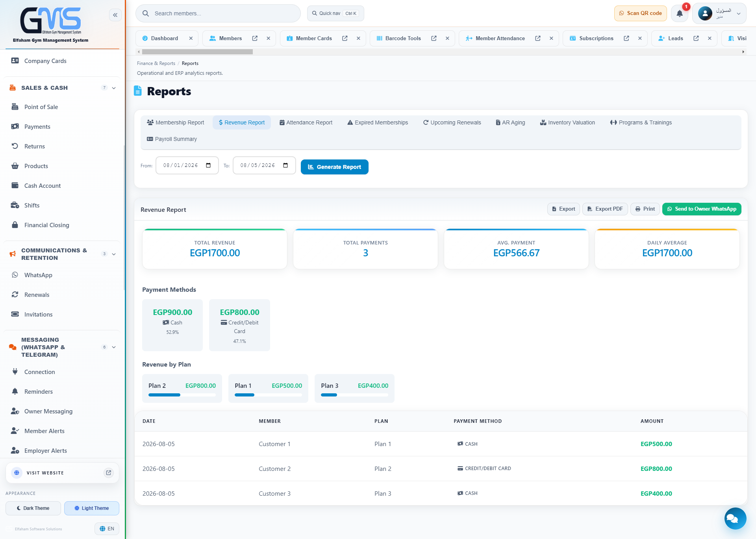The width and height of the screenshot is (756, 539).
Task: Open the Inventory Valuation report tab
Action: (567, 122)
